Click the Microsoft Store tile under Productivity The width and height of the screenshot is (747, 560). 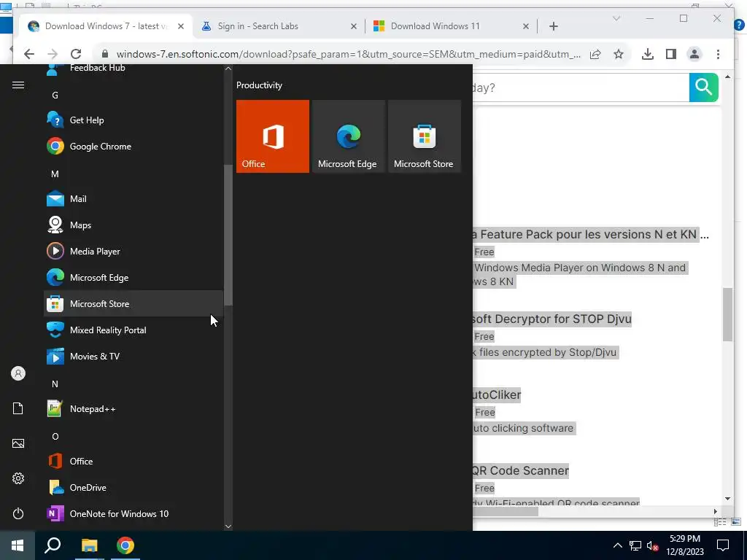[x=425, y=136]
